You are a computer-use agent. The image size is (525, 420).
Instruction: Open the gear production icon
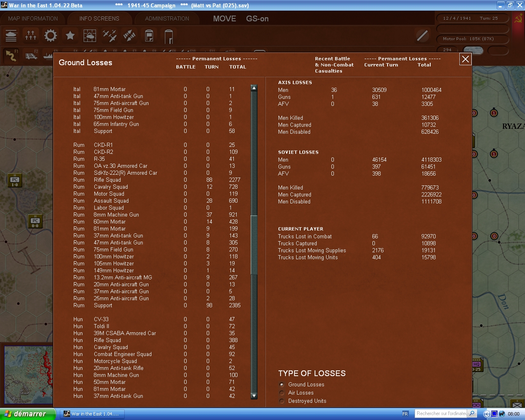(x=50, y=36)
